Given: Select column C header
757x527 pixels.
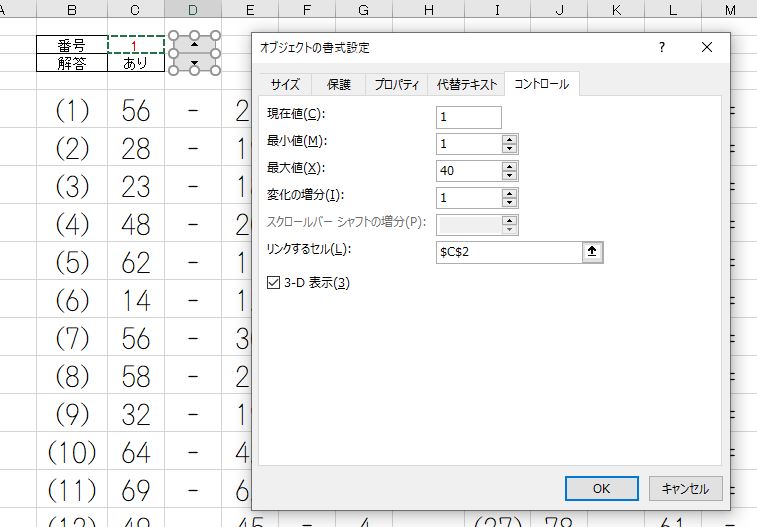Looking at the screenshot, I should 136,10.
